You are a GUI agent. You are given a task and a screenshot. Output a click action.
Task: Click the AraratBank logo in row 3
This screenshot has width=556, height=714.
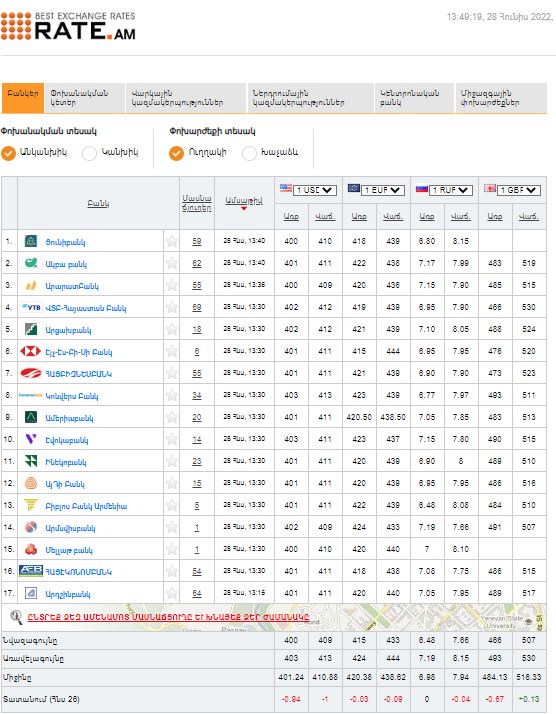[31, 286]
